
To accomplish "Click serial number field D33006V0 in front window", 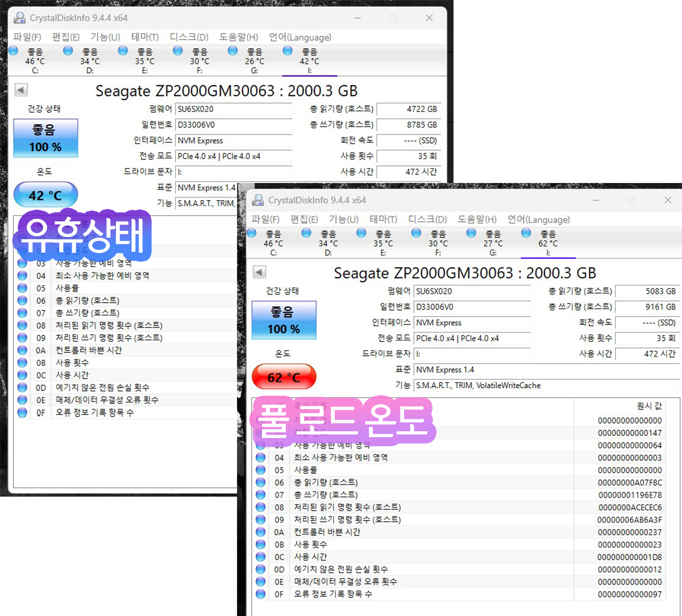I will [x=471, y=307].
